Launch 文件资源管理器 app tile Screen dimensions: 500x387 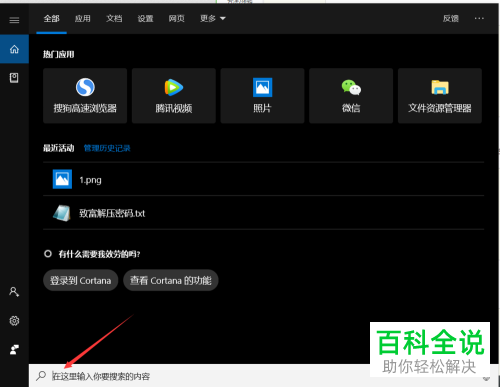(440, 96)
